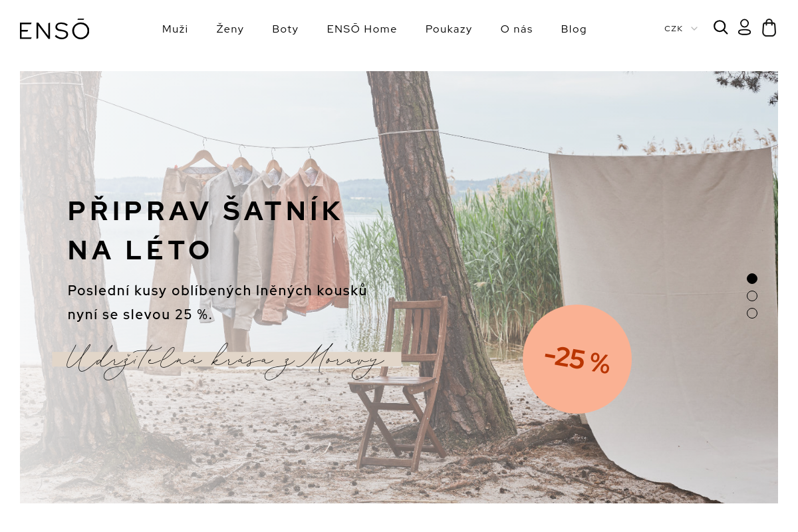Open the user account icon
798x532 pixels.
(x=745, y=27)
